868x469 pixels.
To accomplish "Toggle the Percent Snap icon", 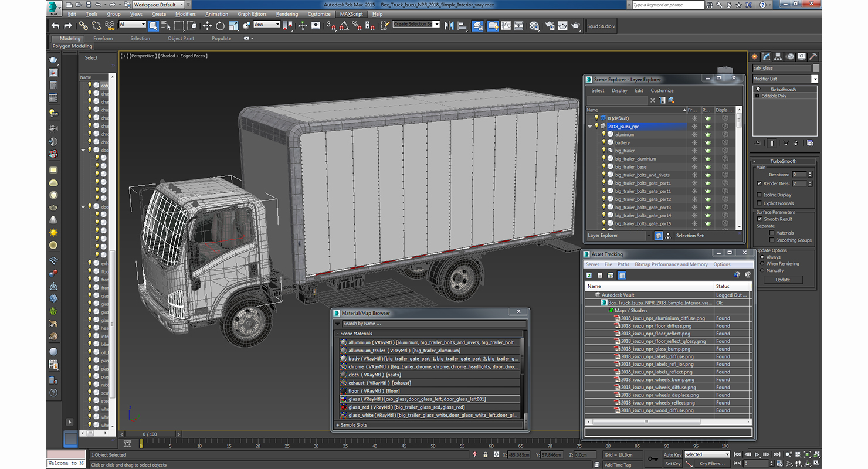I will [357, 26].
